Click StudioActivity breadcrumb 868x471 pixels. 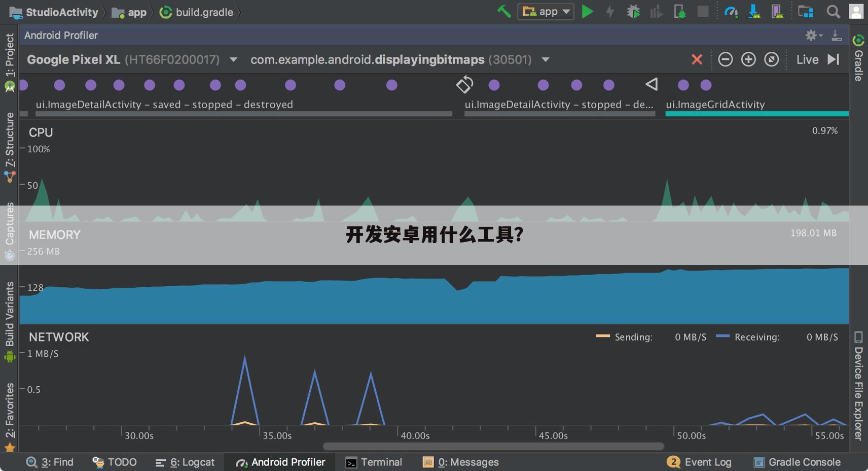pos(54,12)
